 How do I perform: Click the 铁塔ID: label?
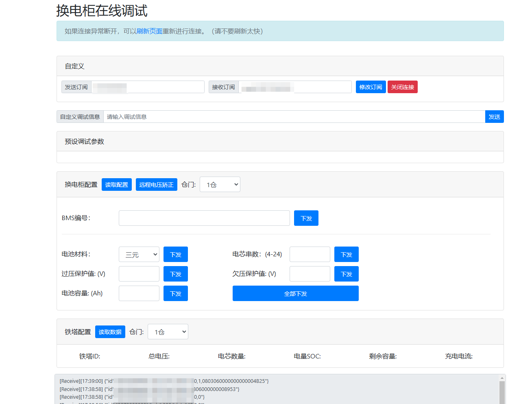pos(89,356)
